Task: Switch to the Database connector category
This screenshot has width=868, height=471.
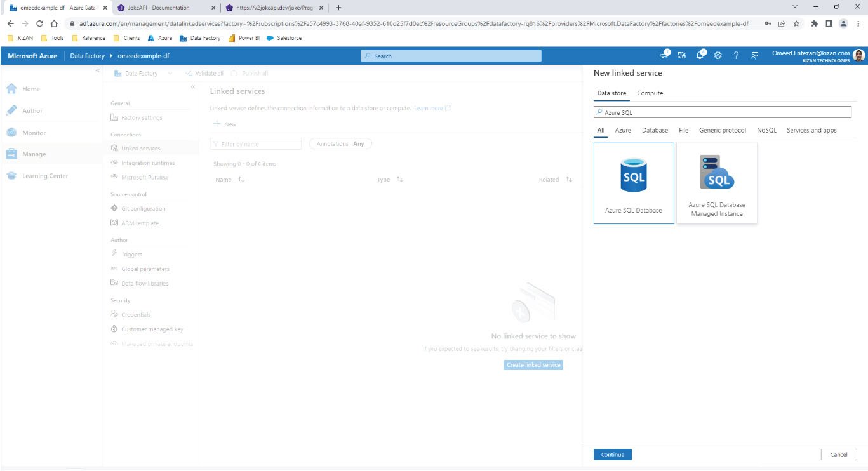Action: [x=654, y=130]
